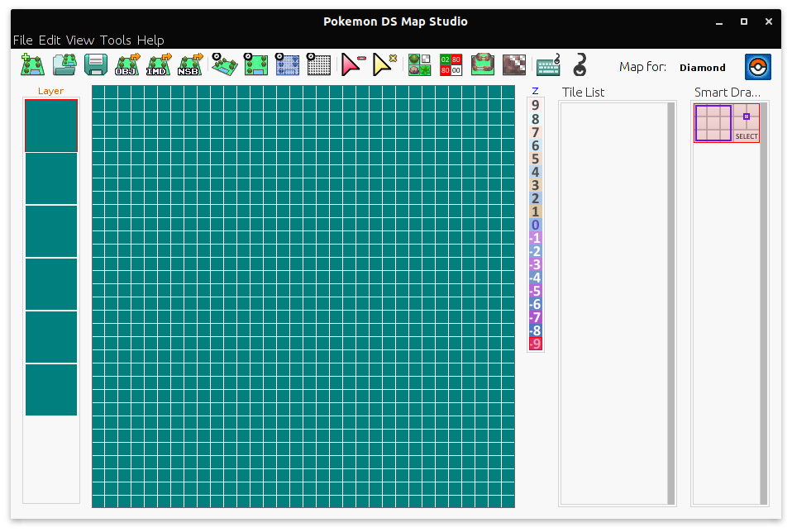The width and height of the screenshot is (792, 532).
Task: Open the brown terrain pattern editor icon
Action: click(514, 65)
